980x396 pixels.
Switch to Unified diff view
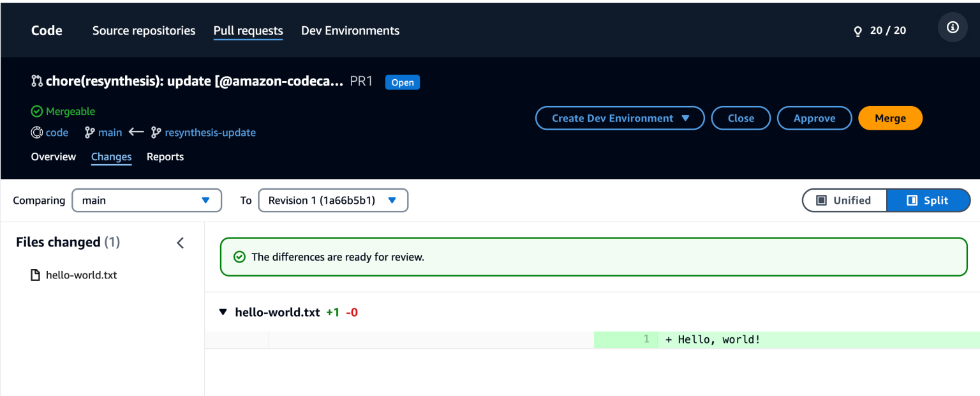[x=844, y=200]
